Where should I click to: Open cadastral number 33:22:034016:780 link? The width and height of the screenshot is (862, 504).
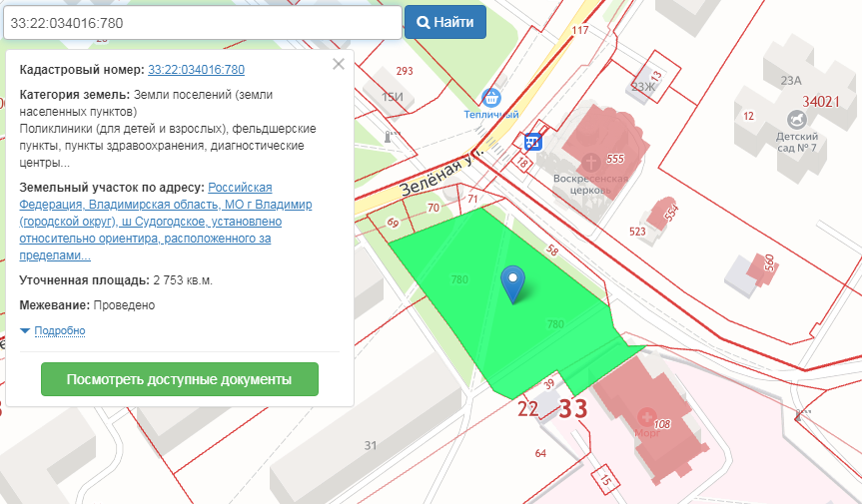(196, 70)
